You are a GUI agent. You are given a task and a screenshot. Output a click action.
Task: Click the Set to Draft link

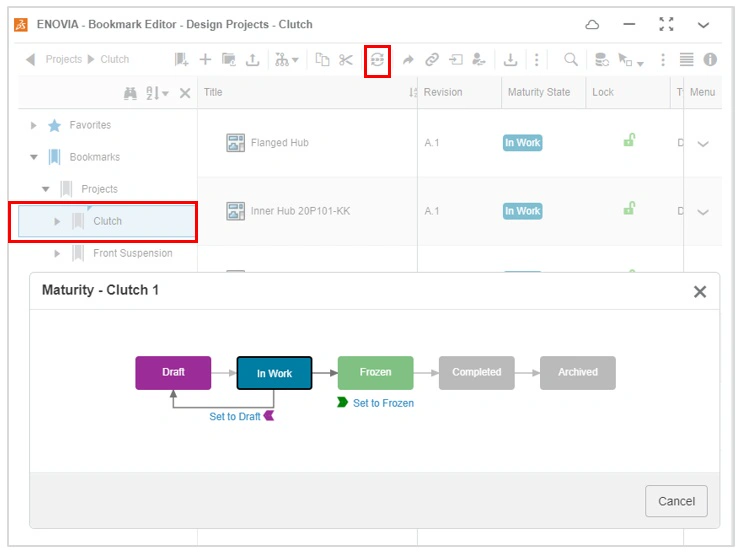[x=235, y=416]
